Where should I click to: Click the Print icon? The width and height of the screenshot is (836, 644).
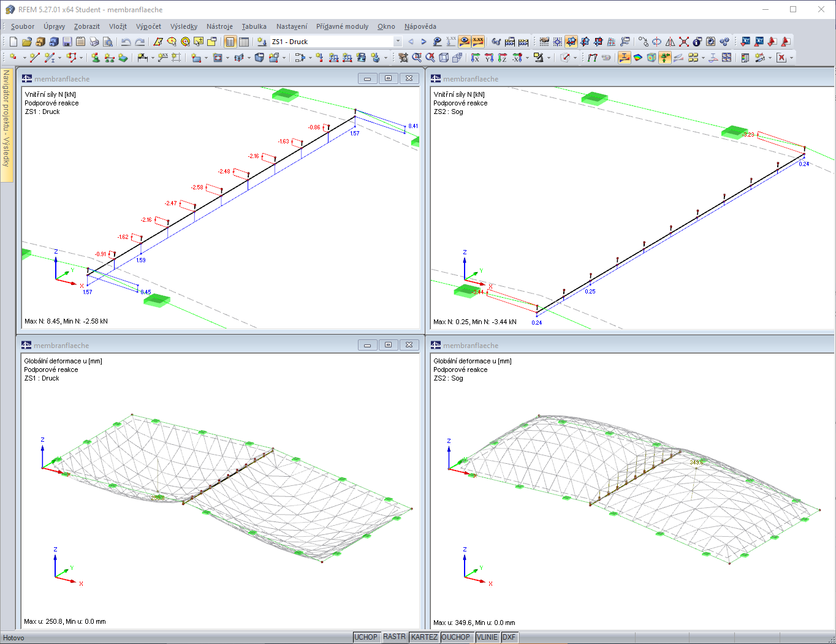(94, 42)
